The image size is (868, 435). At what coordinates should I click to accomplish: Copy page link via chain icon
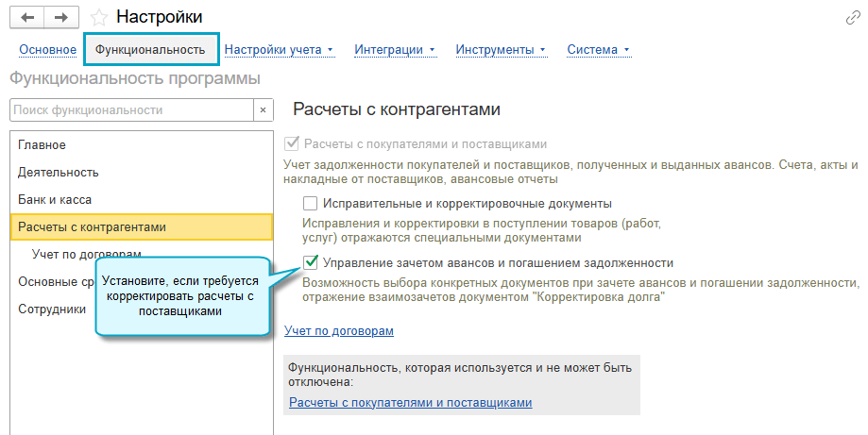[x=852, y=18]
